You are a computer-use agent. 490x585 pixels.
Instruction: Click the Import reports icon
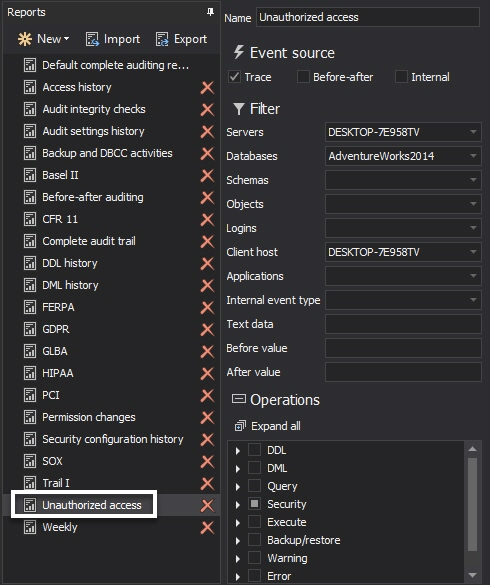(x=92, y=39)
